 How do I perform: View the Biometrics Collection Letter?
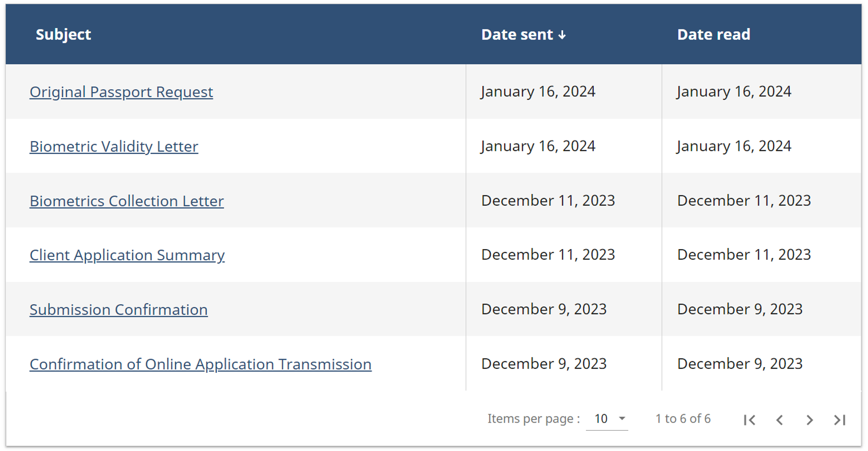point(127,201)
